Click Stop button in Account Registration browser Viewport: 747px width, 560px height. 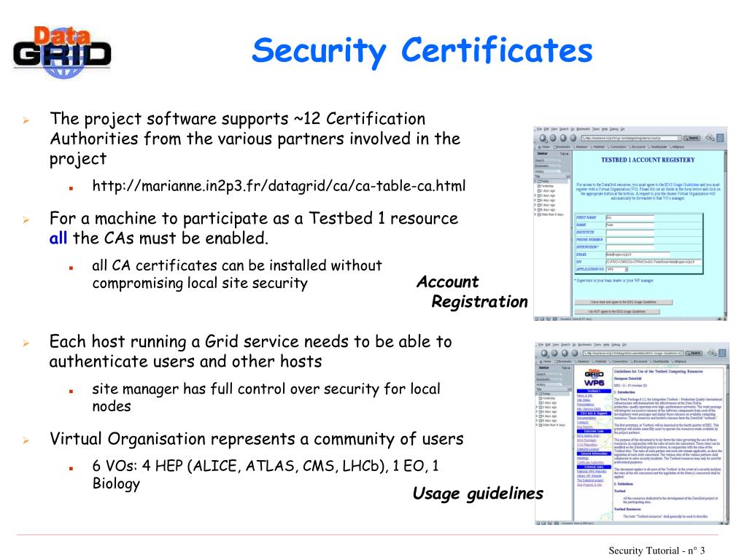pyautogui.click(x=573, y=138)
